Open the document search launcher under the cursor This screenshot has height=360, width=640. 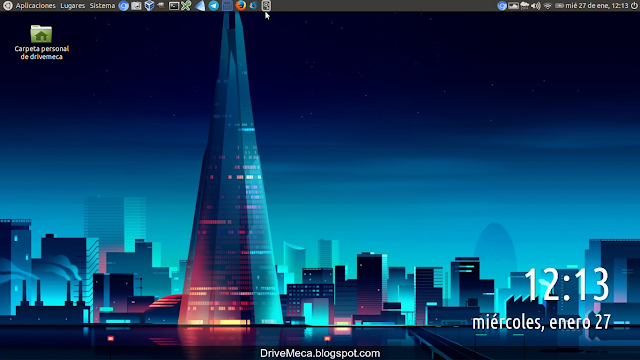266,6
